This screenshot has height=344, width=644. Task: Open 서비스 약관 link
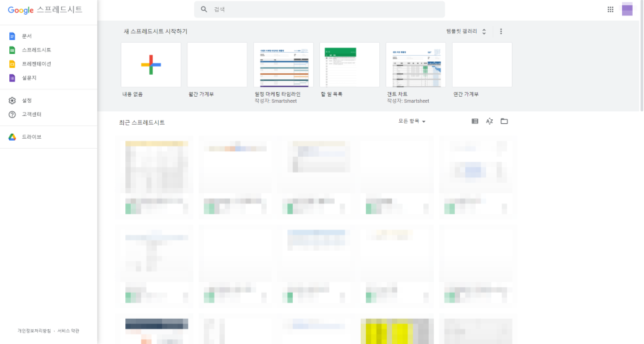pyautogui.click(x=68, y=331)
